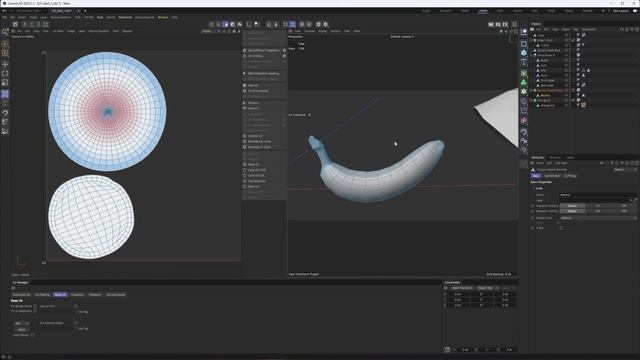Screen dimensions: 640x360
Task: Open the UV Commands tab
Action: [x=116, y=295]
